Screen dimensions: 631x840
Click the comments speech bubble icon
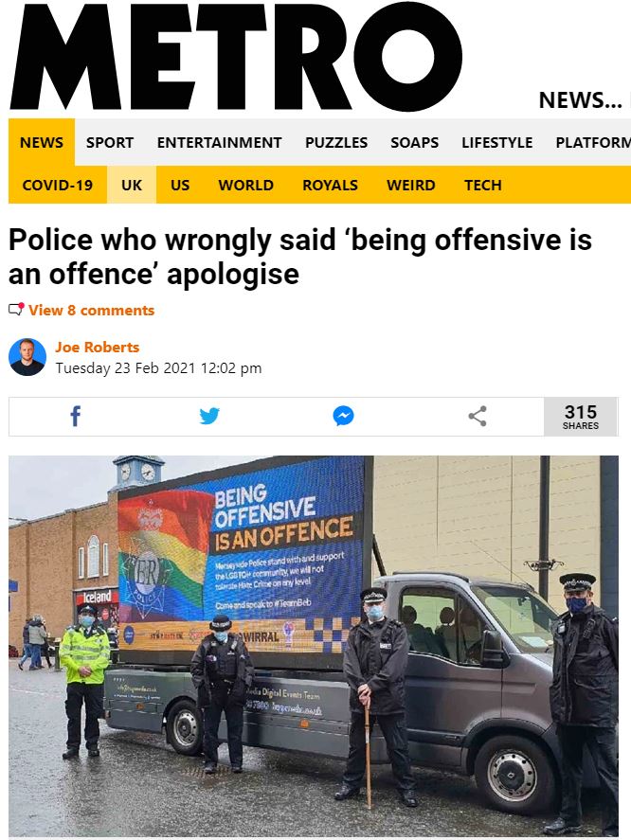(x=16, y=310)
